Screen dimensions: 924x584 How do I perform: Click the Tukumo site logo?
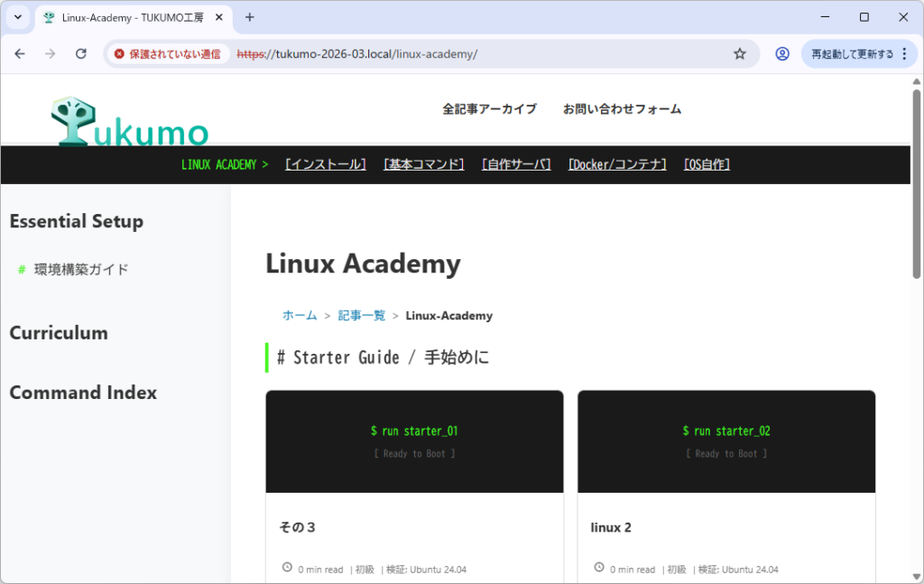click(x=130, y=123)
